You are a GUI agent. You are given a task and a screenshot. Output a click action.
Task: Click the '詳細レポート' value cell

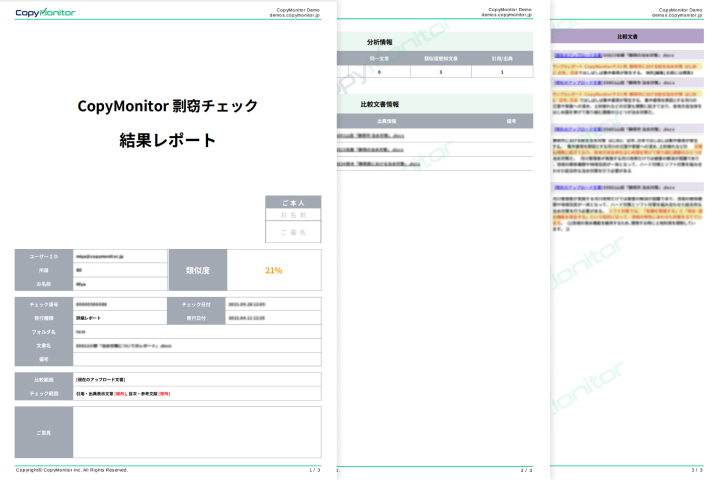point(120,318)
